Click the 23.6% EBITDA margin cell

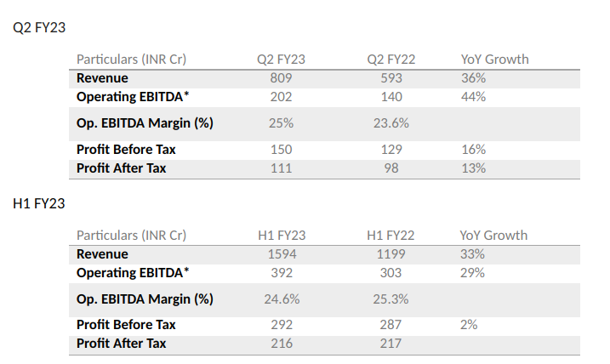(391, 123)
